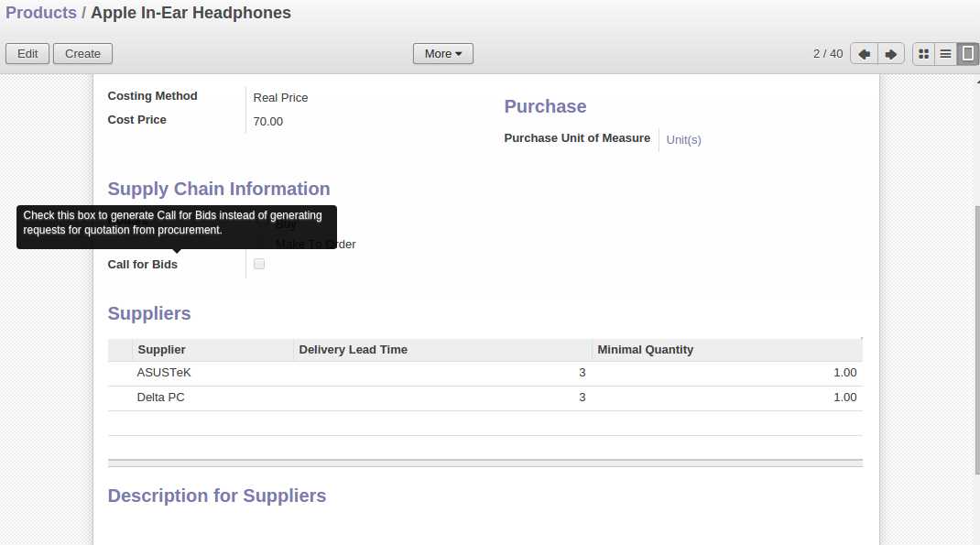Click the Cost Price value 70.00
This screenshot has width=980, height=545.
click(x=268, y=122)
